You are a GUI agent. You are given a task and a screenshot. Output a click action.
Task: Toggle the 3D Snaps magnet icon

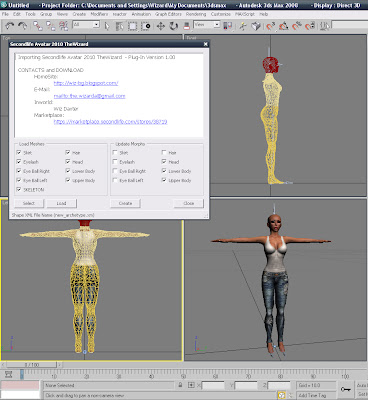271,26
